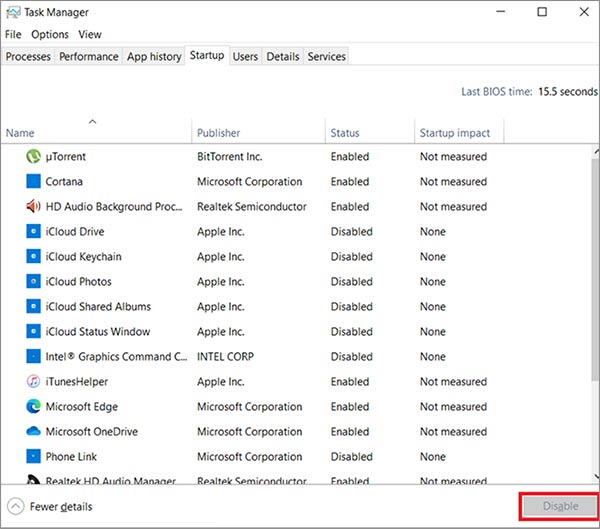Select the iCloud Photos entry name

point(78,281)
